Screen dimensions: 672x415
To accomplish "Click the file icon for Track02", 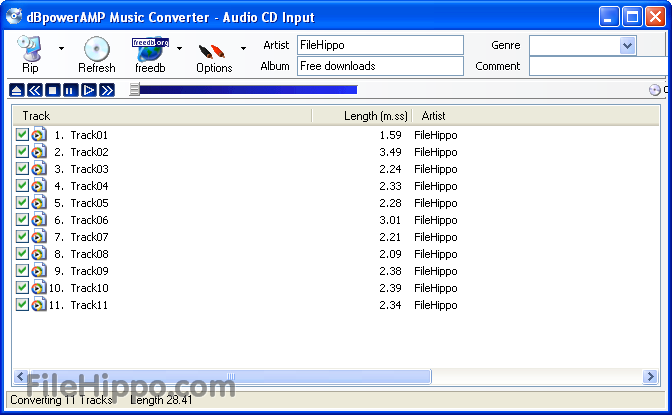I will [x=39, y=152].
